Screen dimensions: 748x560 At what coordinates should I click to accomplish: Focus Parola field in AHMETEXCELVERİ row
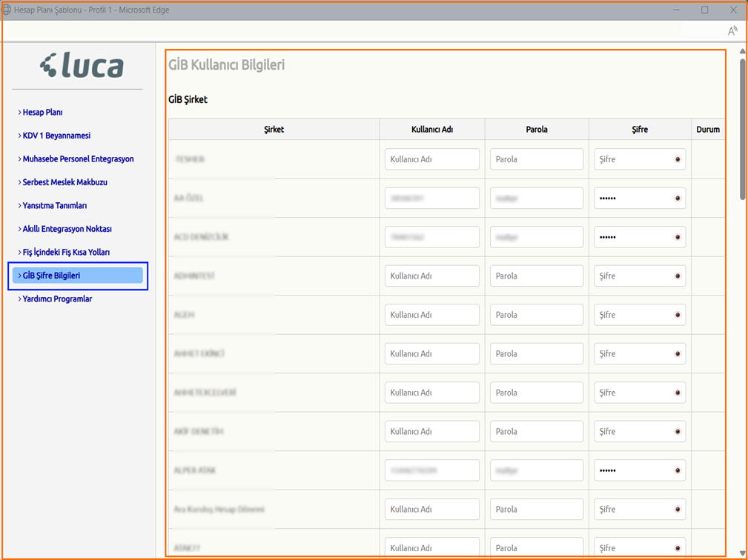click(537, 393)
